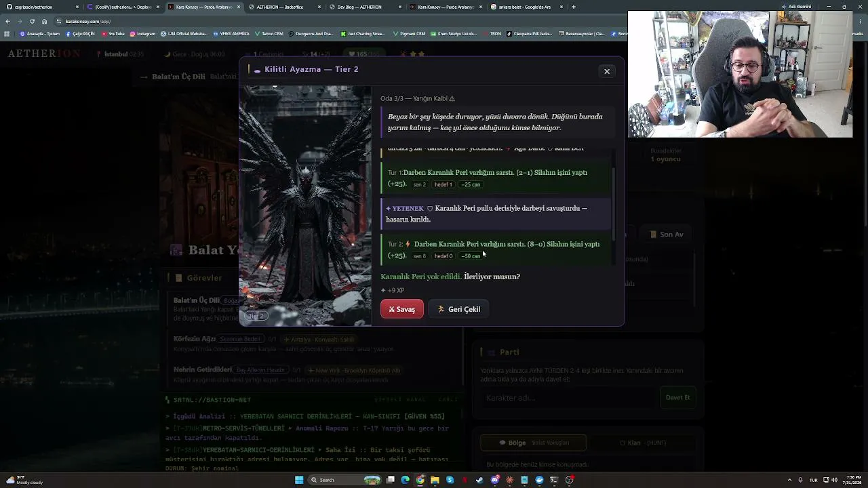
Task: Open the Çağrı PAÇIN Facebook bookmark
Action: [80, 33]
